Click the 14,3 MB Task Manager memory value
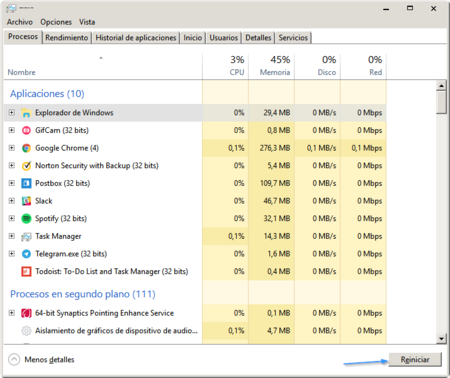 277,236
